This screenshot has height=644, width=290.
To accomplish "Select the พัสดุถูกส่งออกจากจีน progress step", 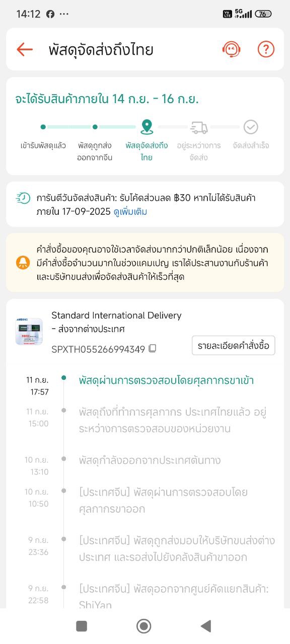I will coord(95,151).
